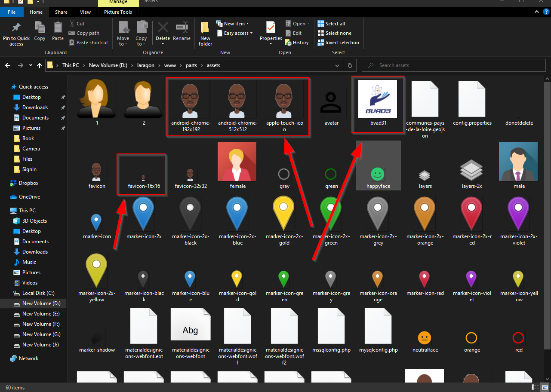
Task: Click Copy path in the ribbon
Action: pos(84,33)
